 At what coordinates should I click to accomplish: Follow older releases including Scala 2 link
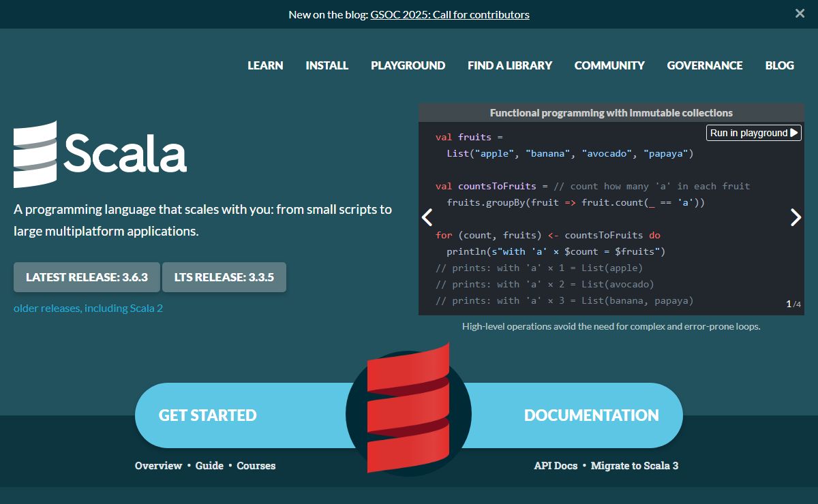(x=88, y=309)
